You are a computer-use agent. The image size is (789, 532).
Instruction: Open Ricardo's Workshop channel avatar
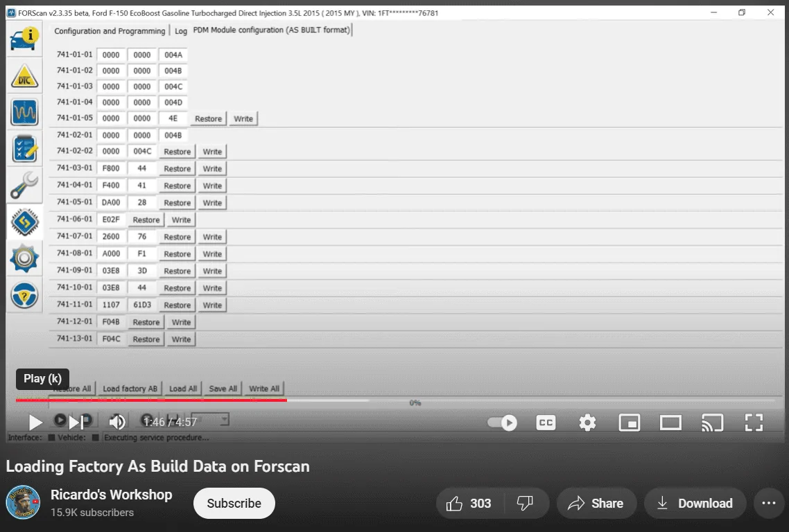pyautogui.click(x=23, y=503)
